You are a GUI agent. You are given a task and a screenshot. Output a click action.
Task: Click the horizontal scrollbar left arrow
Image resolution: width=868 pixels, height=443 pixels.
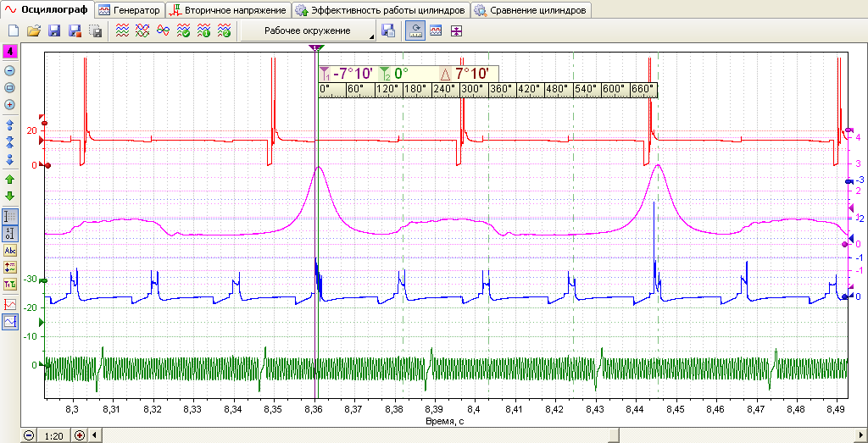pyautogui.click(x=93, y=435)
